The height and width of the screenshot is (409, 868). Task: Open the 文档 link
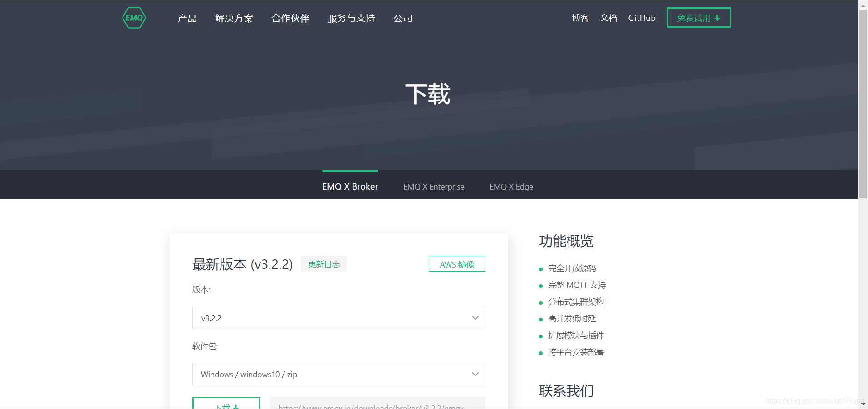tap(608, 18)
